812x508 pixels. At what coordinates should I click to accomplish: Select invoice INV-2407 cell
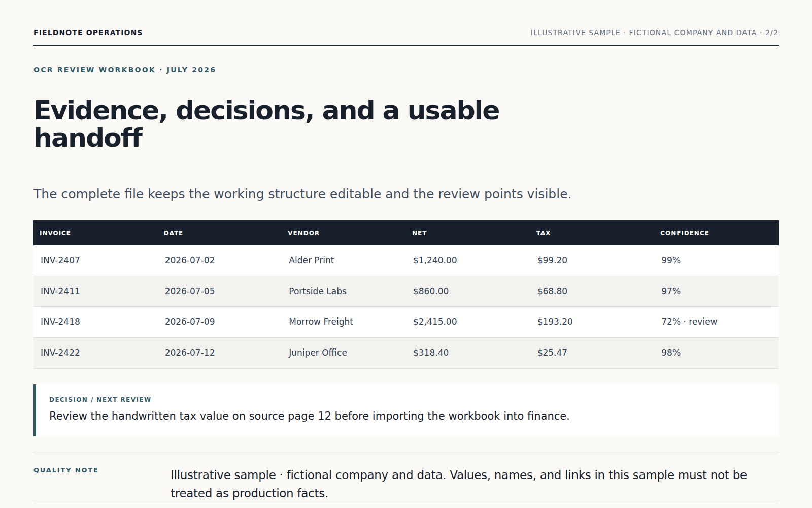point(60,260)
